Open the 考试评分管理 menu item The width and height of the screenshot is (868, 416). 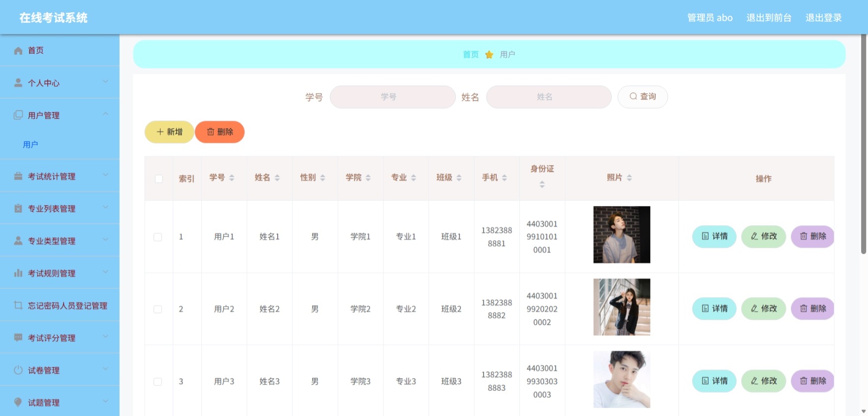(x=60, y=338)
